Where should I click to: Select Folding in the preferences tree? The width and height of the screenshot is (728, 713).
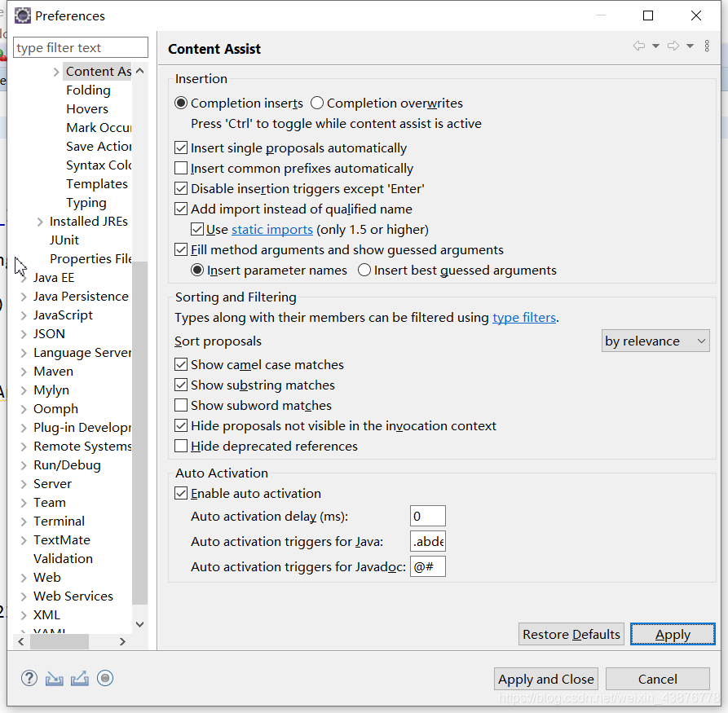(88, 90)
